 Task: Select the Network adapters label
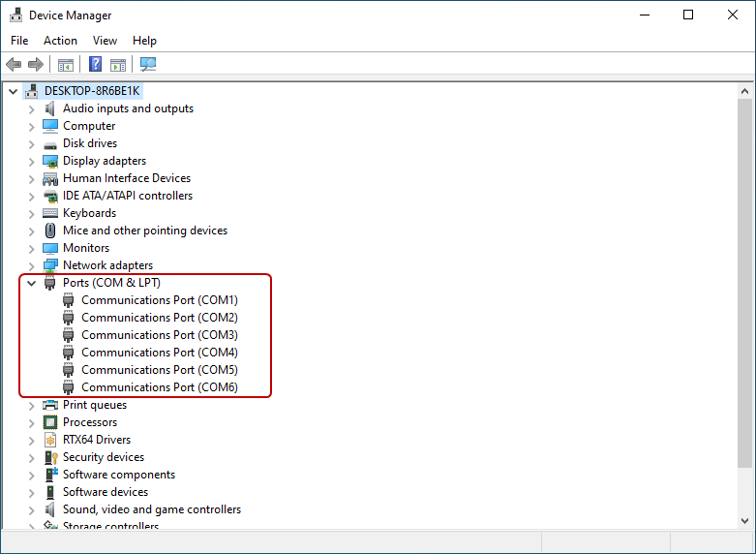click(108, 265)
